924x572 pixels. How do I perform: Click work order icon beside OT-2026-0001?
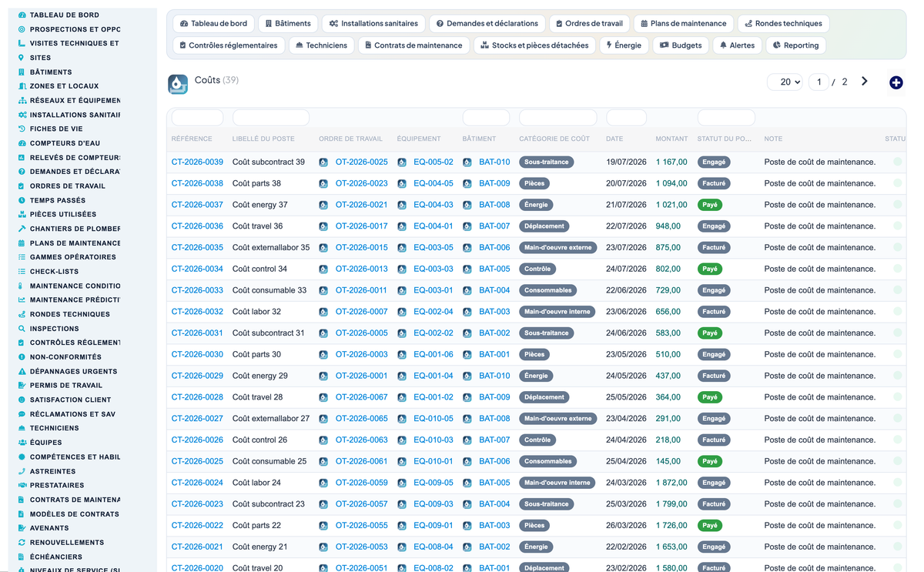pyautogui.click(x=323, y=376)
